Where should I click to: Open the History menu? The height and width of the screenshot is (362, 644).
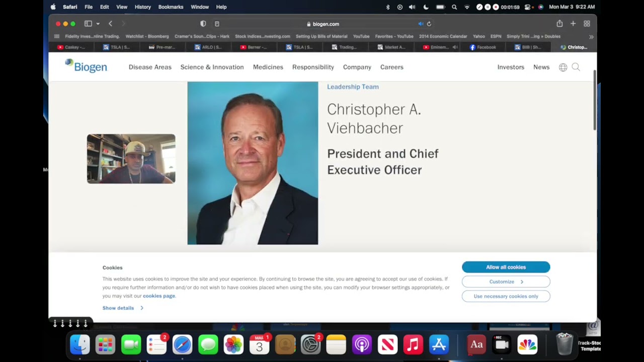tap(142, 7)
